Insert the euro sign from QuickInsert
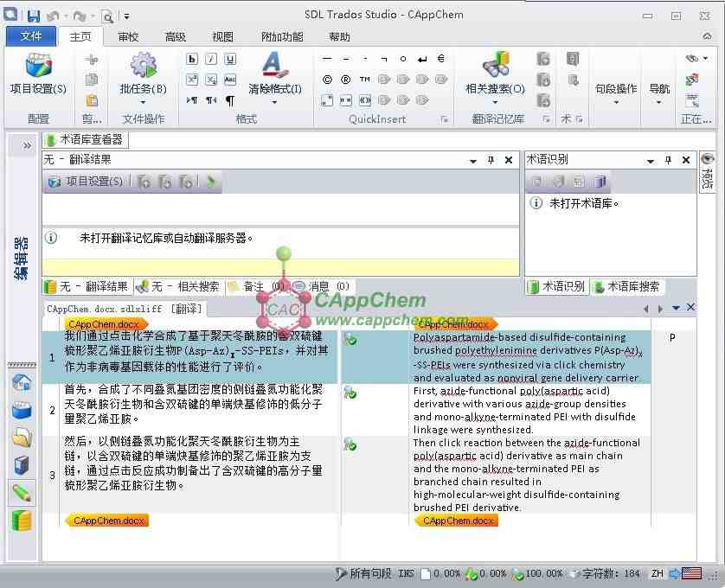 [441, 59]
